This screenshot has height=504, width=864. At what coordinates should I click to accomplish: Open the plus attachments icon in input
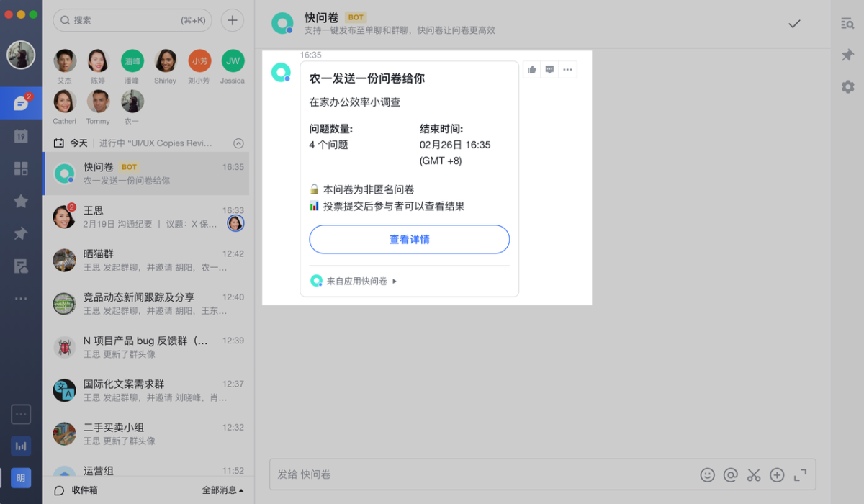tap(777, 474)
